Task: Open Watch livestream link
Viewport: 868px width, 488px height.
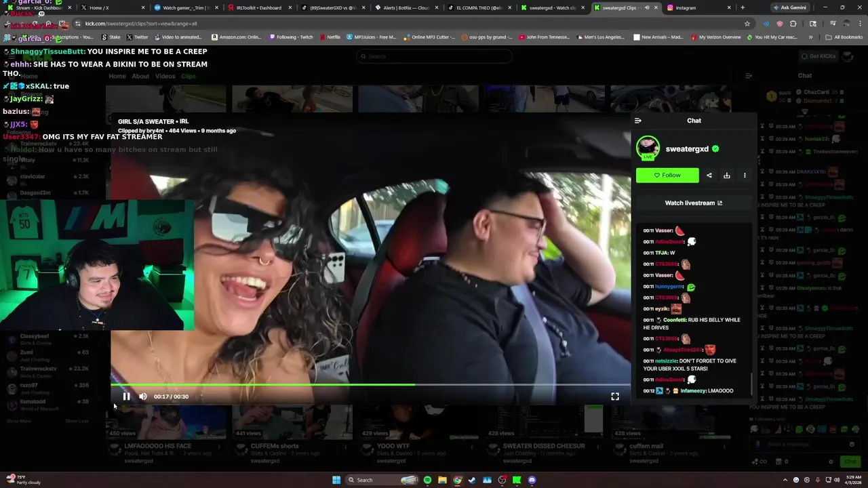Action: coord(694,203)
